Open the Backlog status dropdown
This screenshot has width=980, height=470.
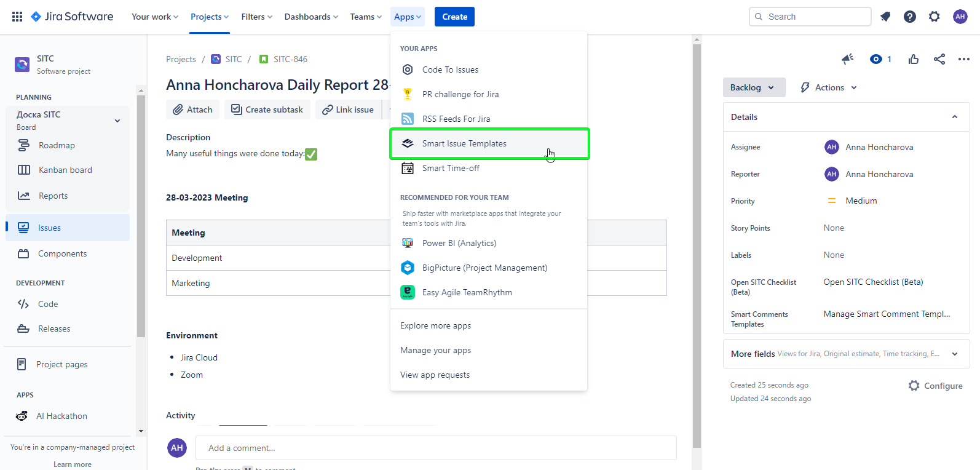click(753, 87)
